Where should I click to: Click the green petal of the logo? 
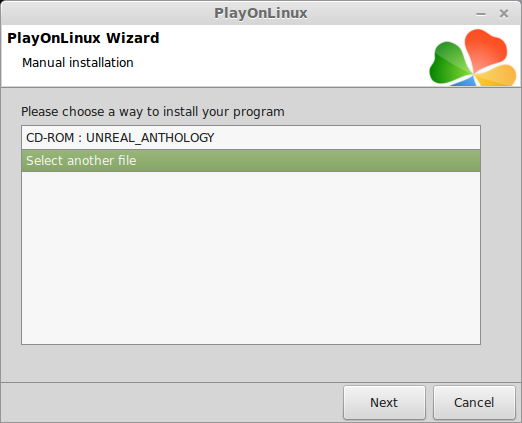tap(449, 65)
